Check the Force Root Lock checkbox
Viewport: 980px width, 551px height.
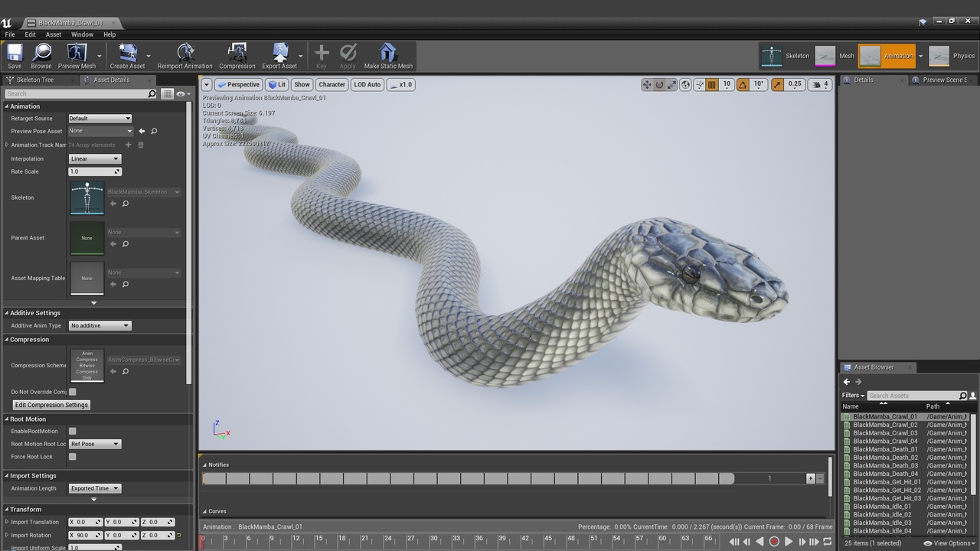73,457
